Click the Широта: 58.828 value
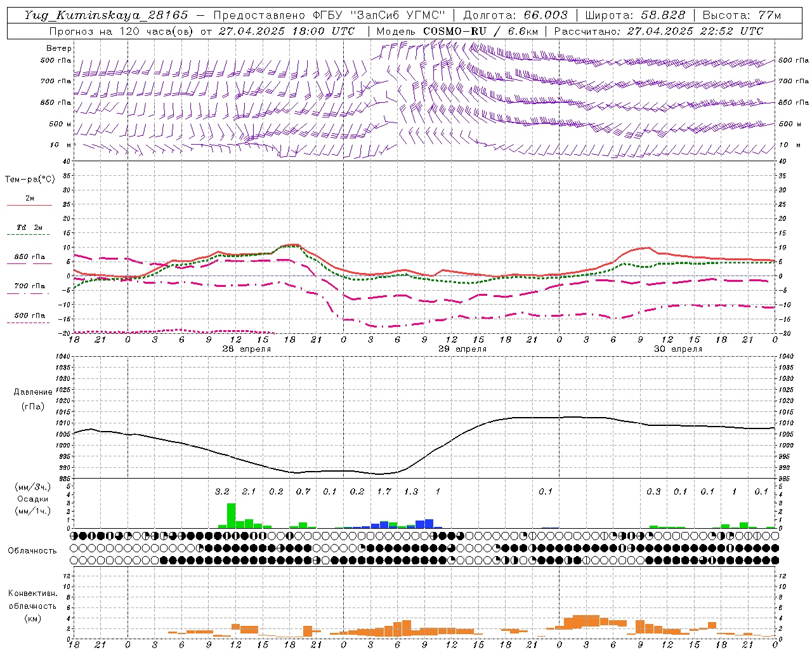This screenshot has height=650, width=812. pyautogui.click(x=636, y=15)
